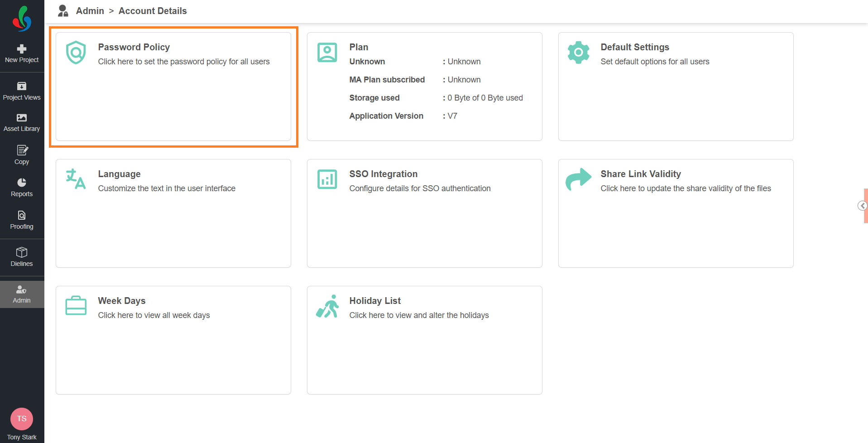Image resolution: width=868 pixels, height=443 pixels.
Task: Open the Default Settings title
Action: click(x=635, y=47)
